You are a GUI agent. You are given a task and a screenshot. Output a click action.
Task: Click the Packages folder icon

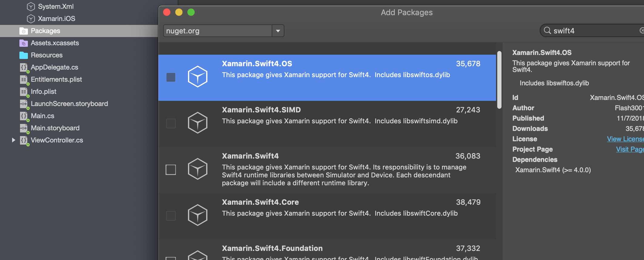coord(24,31)
